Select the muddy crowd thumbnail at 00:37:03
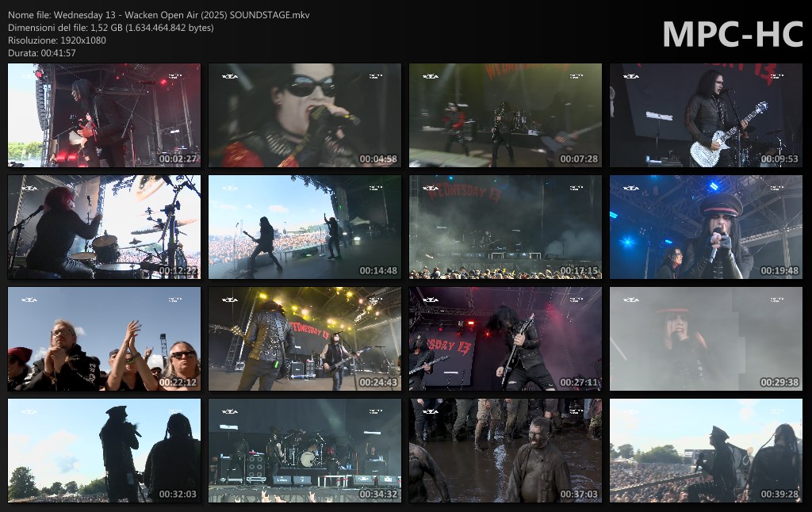Image resolution: width=812 pixels, height=512 pixels. click(x=505, y=451)
